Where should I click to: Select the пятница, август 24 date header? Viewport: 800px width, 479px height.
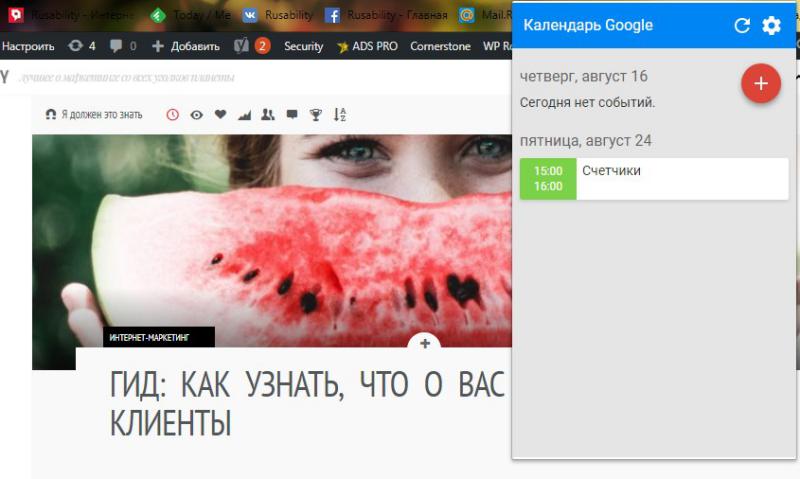(586, 141)
